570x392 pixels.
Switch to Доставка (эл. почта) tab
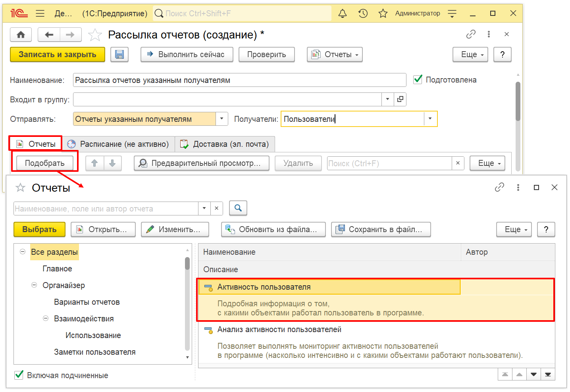pos(225,144)
